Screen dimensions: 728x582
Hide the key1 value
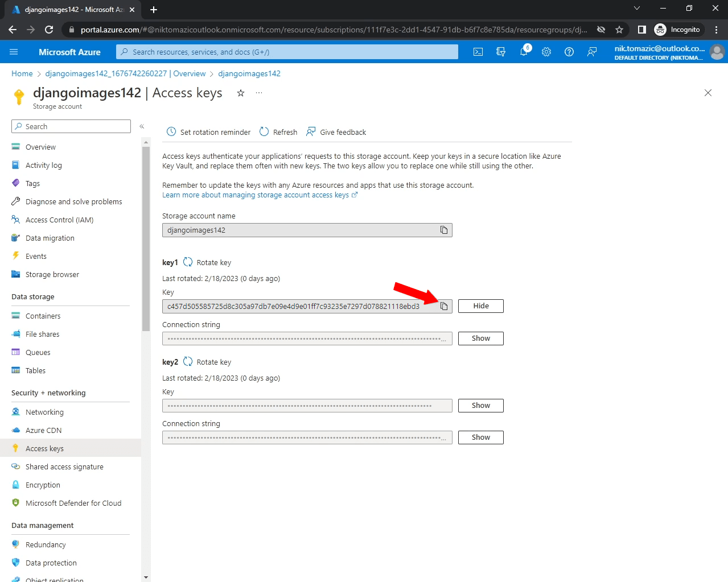(x=480, y=306)
